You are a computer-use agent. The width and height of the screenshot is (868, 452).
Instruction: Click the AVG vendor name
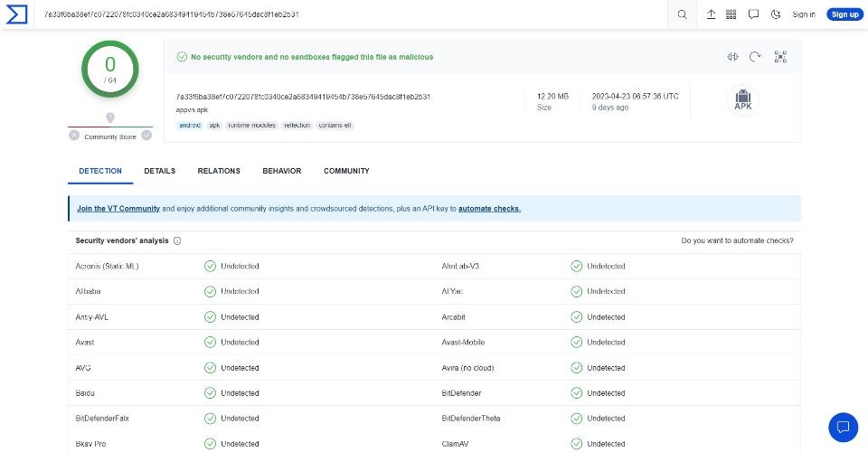click(x=83, y=368)
